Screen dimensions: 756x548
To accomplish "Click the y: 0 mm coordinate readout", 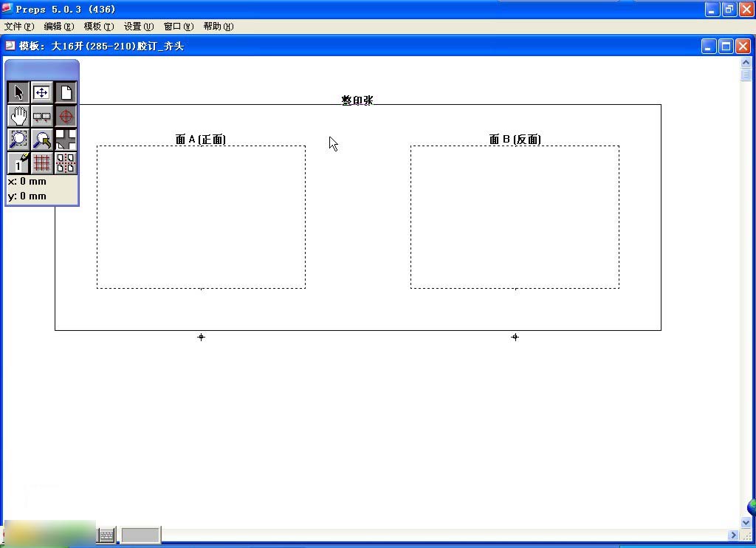I will click(27, 196).
